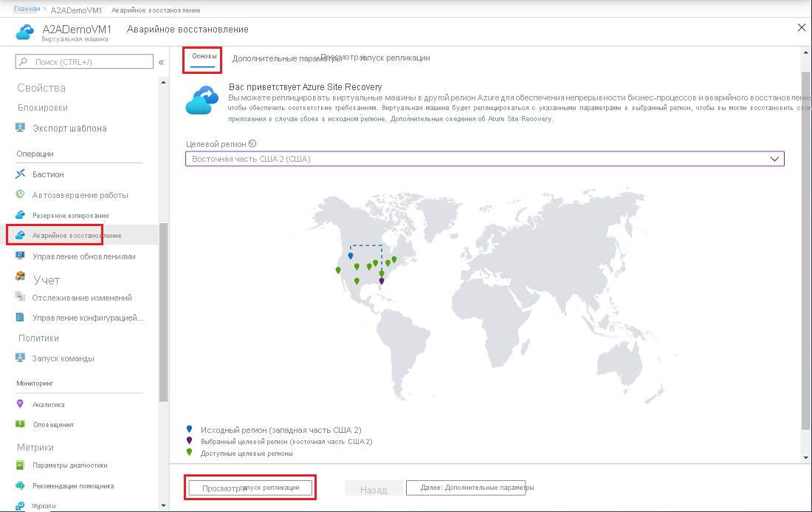Viewport: 812px width, 512px height.
Task: Click the Inventory box icon (Учет)
Action: click(x=20, y=276)
